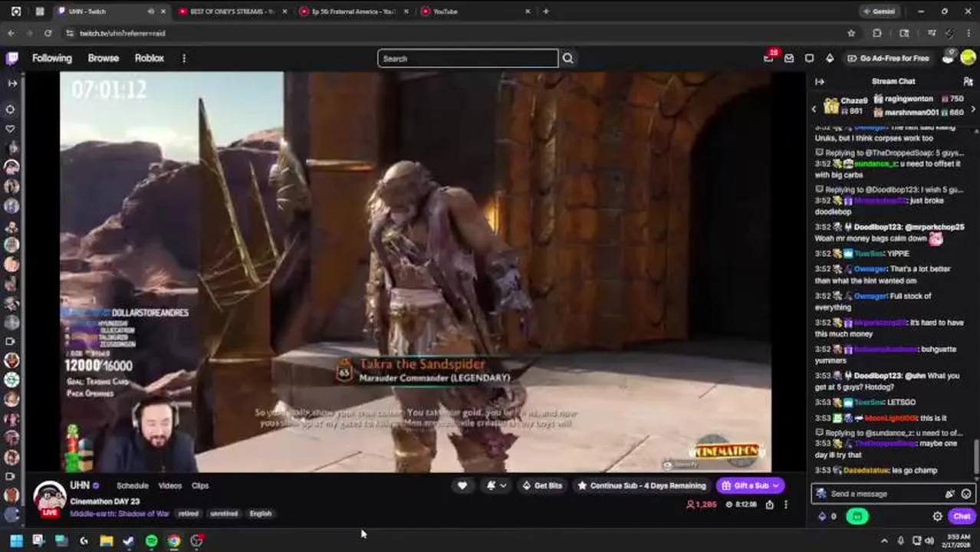Click the Chrome address bar URL
The height and width of the screenshot is (552, 980).
(x=123, y=33)
